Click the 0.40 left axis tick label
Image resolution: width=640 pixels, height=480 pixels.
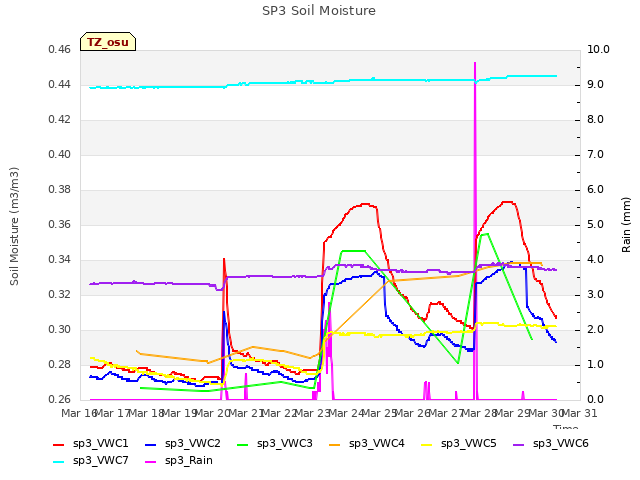click(60, 155)
